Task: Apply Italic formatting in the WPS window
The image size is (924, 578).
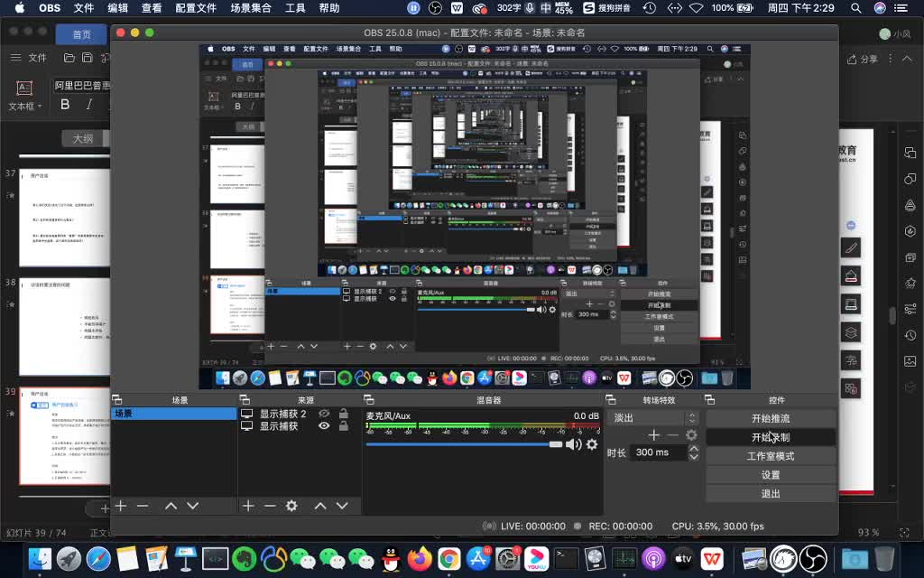Action: tap(89, 105)
